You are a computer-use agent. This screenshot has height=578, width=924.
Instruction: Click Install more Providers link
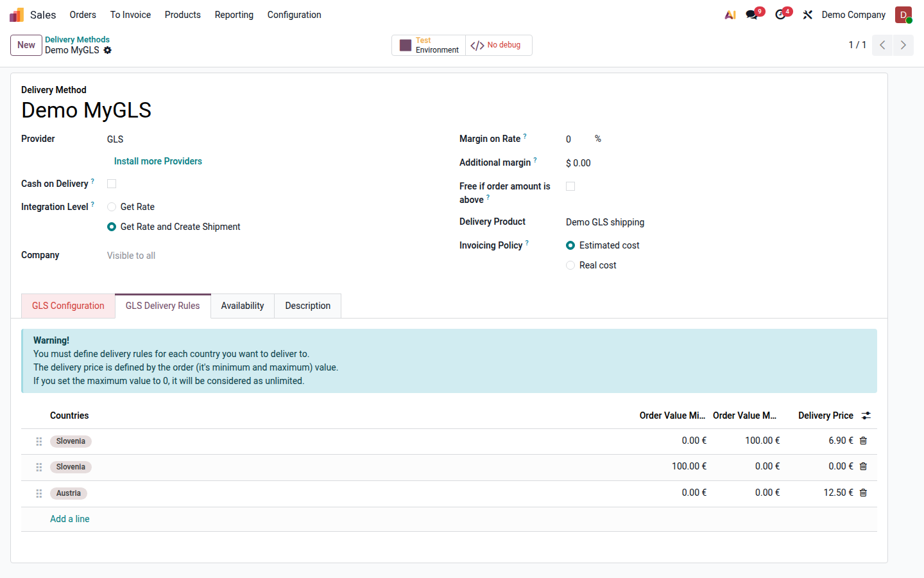point(158,161)
